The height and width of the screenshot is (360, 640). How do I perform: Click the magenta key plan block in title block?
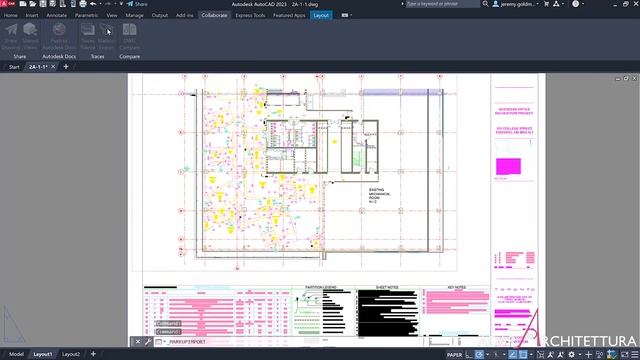pyautogui.click(x=508, y=166)
